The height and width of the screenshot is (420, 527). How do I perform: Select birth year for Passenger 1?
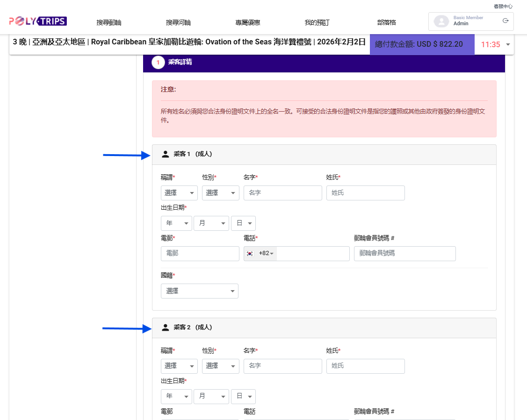176,223
